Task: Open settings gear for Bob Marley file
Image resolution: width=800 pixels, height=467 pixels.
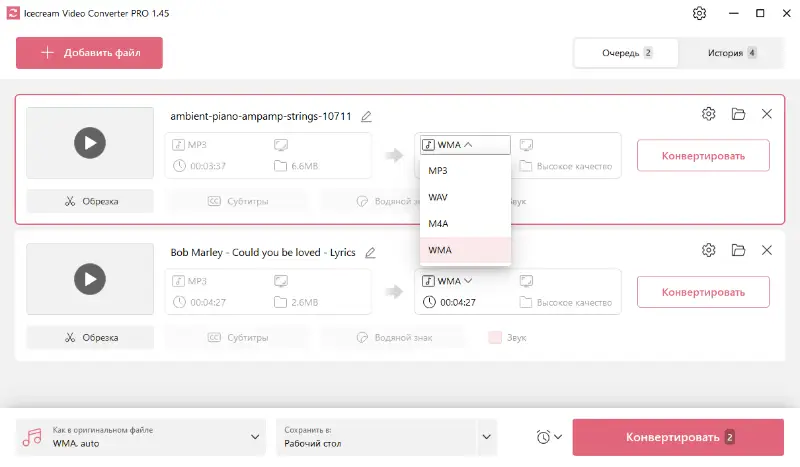Action: click(708, 250)
